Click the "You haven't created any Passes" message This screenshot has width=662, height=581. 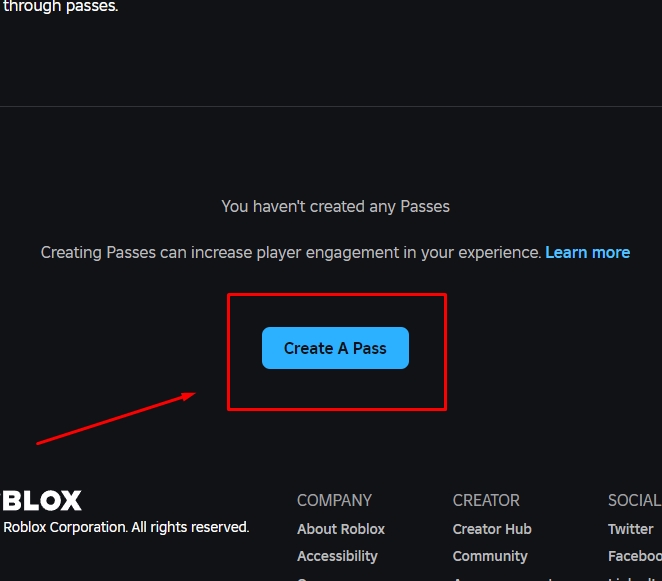335,206
